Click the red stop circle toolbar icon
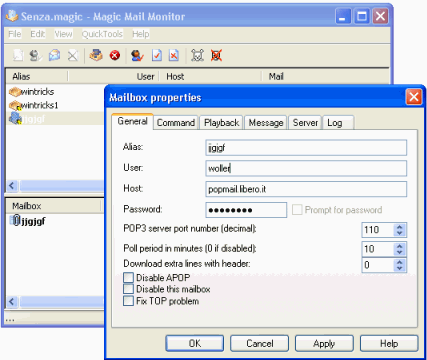Screen dimensions: 427x360 (x=115, y=55)
